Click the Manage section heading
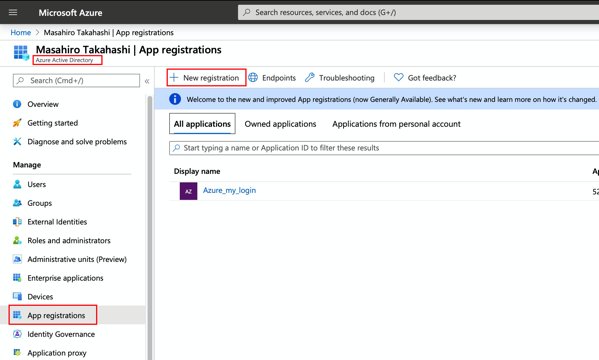Screen dimensions: 599x360 pos(27,165)
